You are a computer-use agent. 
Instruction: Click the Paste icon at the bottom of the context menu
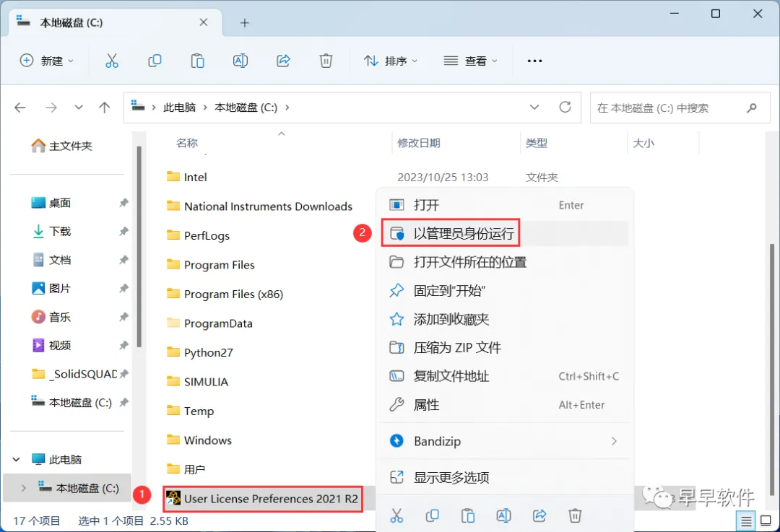468,515
